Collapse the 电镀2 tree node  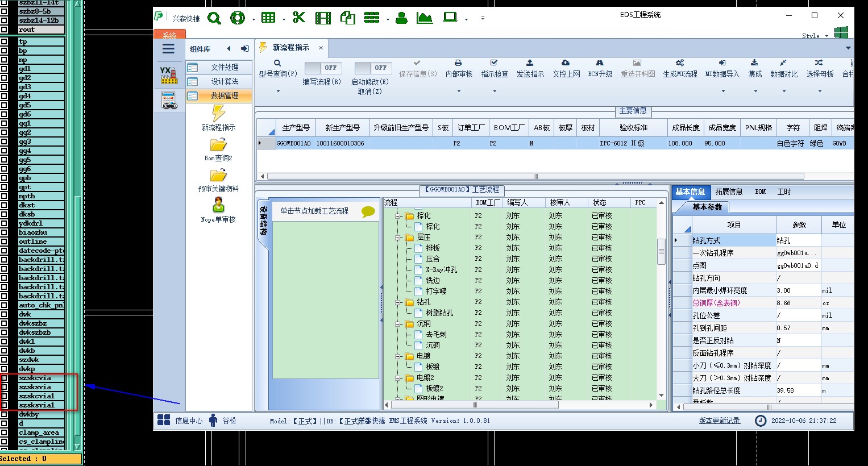point(398,378)
